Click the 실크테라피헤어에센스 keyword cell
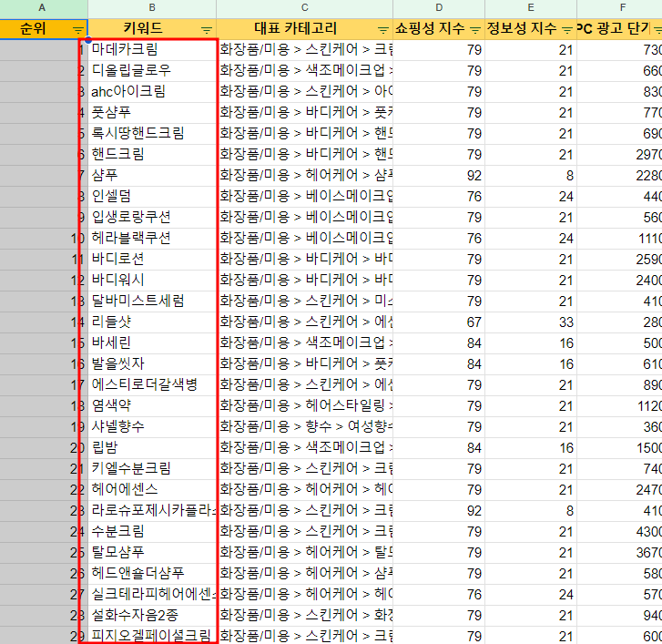Screen dimensions: 662x644 point(152,594)
